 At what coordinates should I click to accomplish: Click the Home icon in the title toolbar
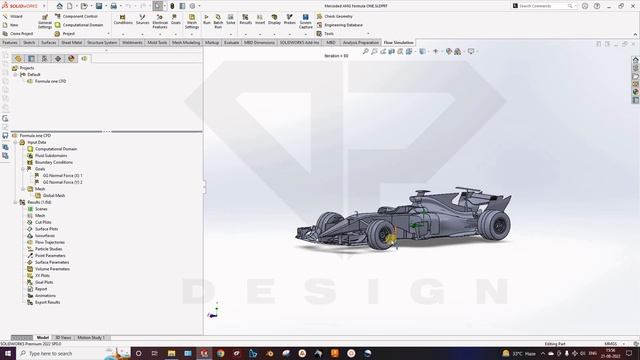(x=60, y=6)
